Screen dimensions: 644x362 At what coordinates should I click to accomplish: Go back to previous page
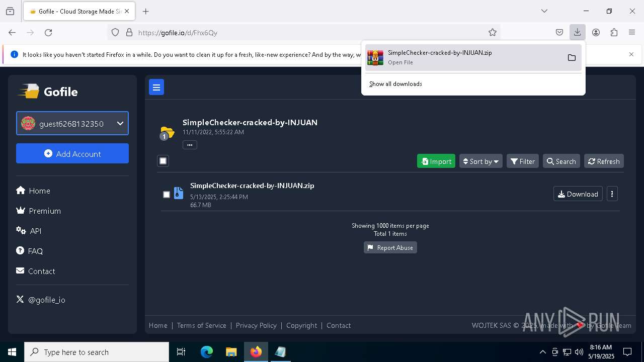click(x=12, y=32)
